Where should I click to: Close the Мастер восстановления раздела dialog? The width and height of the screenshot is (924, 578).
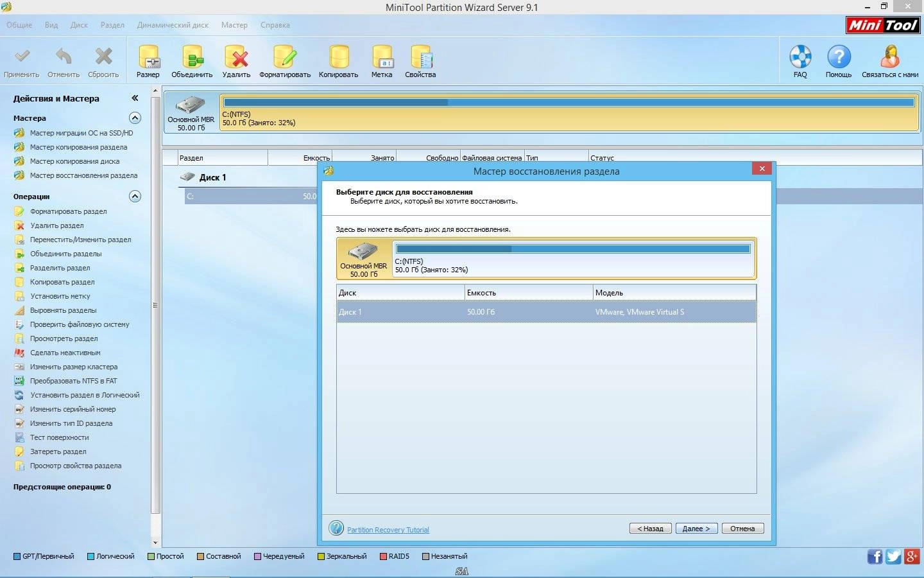[762, 168]
